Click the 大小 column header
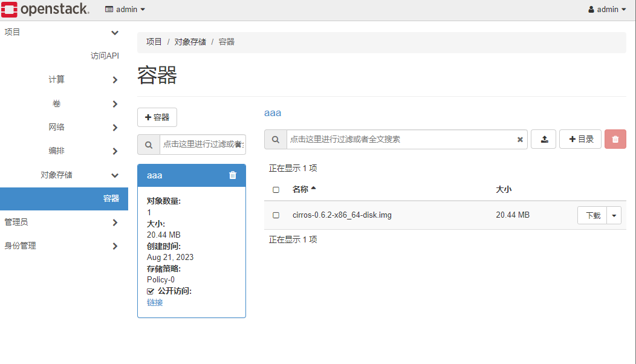This screenshot has height=364, width=636. 504,189
